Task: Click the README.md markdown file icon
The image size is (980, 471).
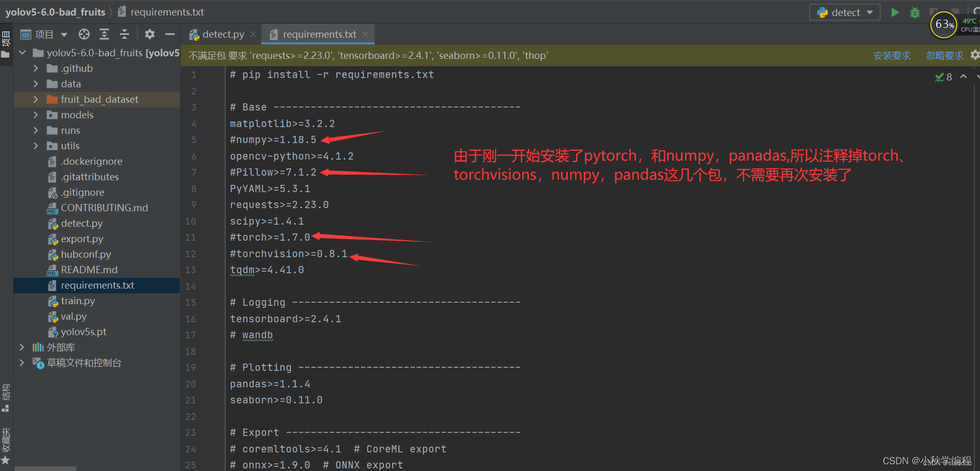Action: point(52,270)
